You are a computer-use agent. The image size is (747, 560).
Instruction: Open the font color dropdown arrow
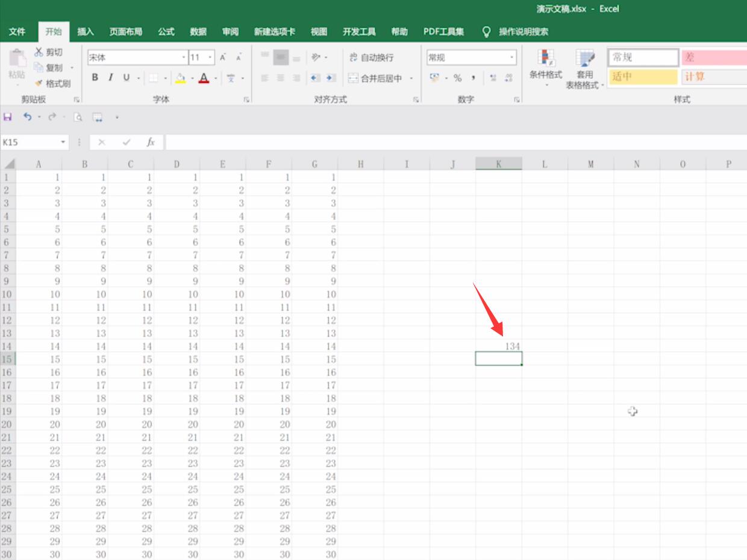[215, 78]
